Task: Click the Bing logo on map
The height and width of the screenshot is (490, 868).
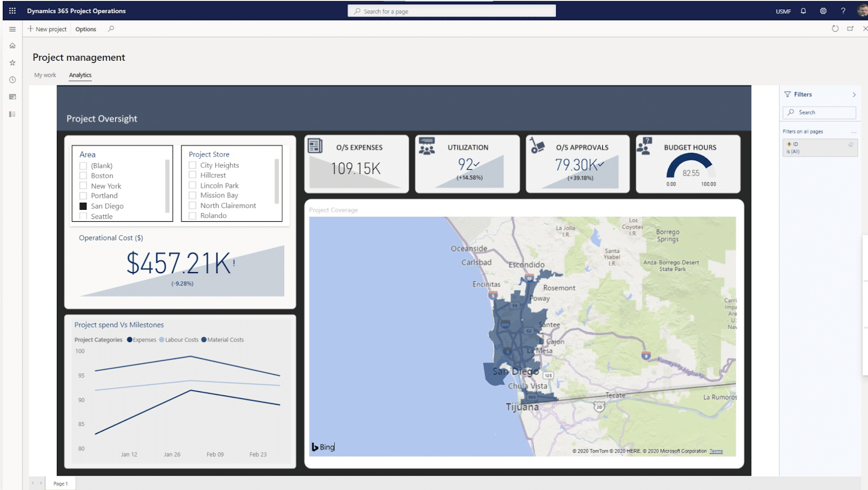Action: pos(323,447)
